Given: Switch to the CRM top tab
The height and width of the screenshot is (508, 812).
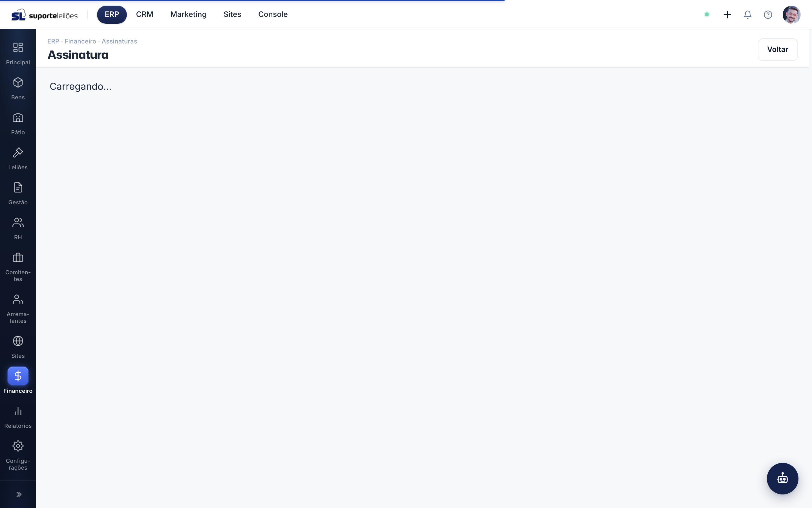Looking at the screenshot, I should pos(145,14).
